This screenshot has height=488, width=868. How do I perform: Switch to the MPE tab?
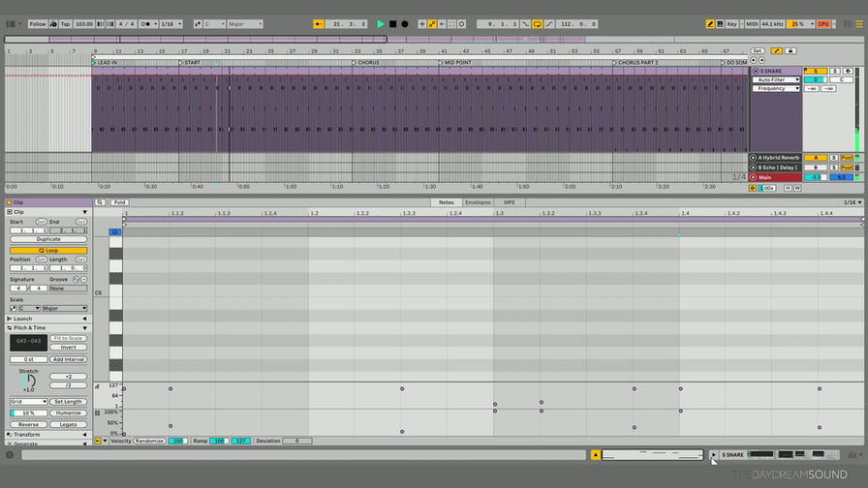(509, 202)
